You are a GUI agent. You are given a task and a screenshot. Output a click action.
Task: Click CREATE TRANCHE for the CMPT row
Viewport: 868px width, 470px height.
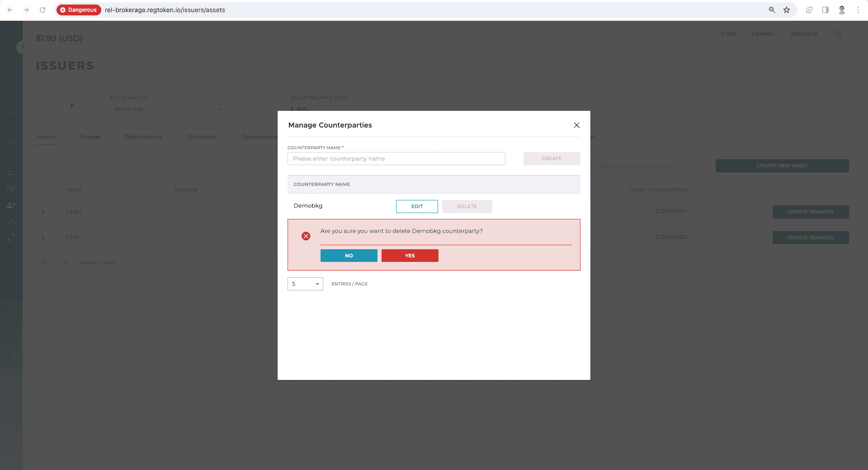(x=811, y=212)
